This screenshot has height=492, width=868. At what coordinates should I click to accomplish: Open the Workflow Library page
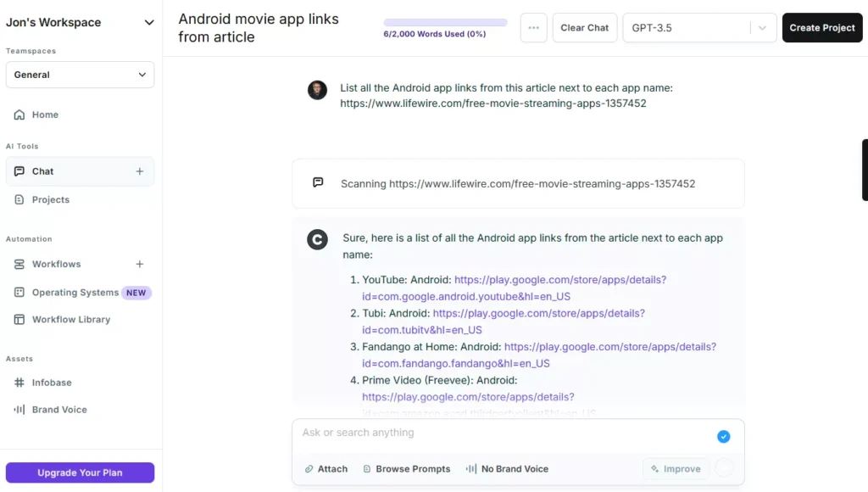pos(70,320)
